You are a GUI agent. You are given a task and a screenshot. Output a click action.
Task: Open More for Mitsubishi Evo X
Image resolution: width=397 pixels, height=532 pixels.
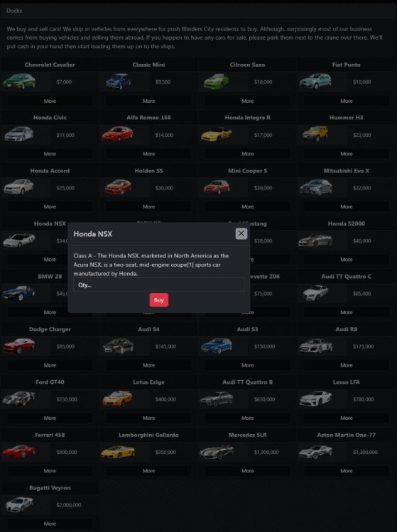pyautogui.click(x=347, y=206)
